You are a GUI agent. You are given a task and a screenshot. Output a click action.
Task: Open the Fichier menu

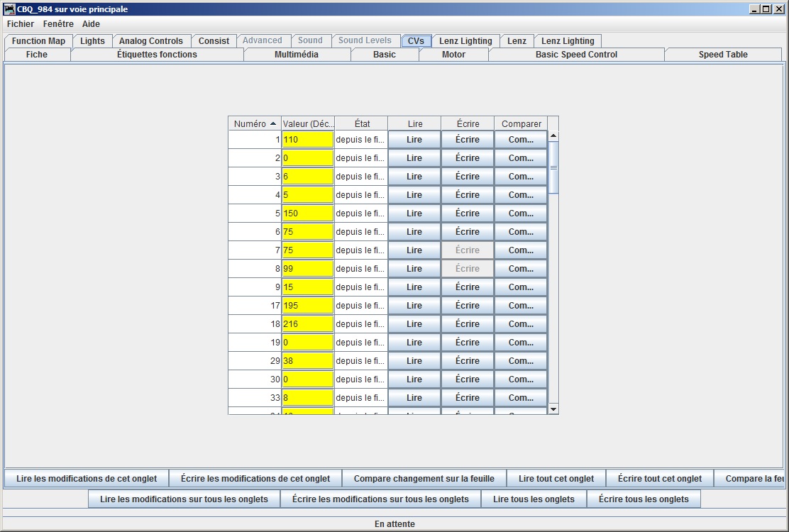coord(21,23)
